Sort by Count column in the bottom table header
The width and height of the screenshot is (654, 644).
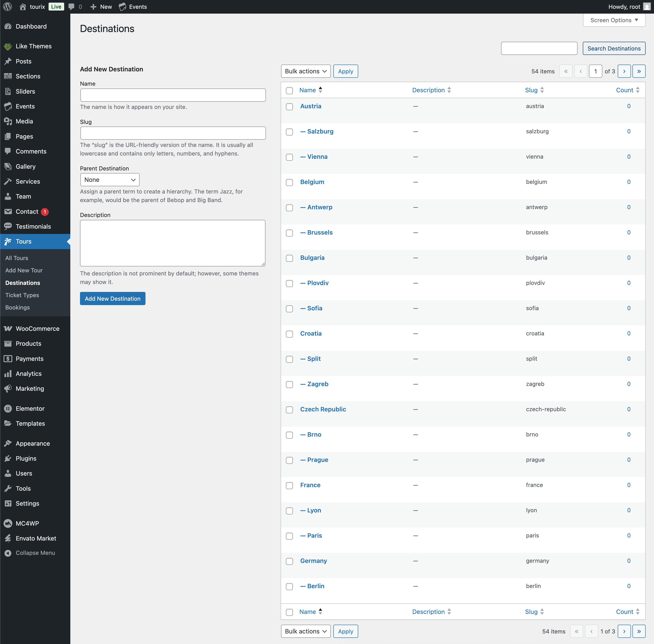628,611
